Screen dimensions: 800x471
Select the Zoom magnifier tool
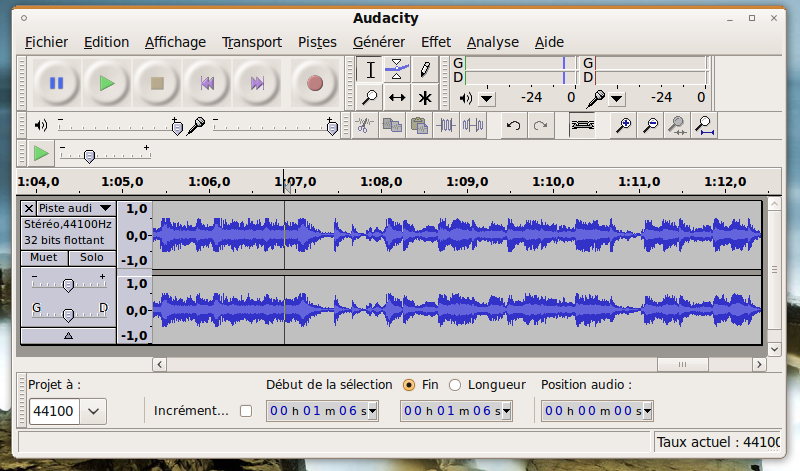coord(370,97)
